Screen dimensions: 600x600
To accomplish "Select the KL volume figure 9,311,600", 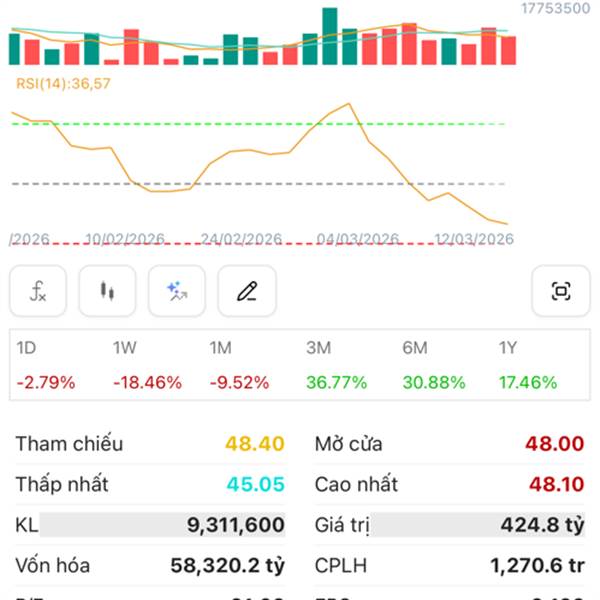I will (235, 525).
